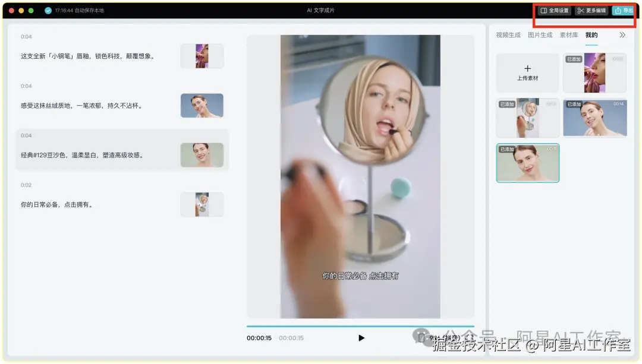The width and height of the screenshot is (642, 364).
Task: Click the 「小钢笔」唇釉 script line
Action: (89, 56)
